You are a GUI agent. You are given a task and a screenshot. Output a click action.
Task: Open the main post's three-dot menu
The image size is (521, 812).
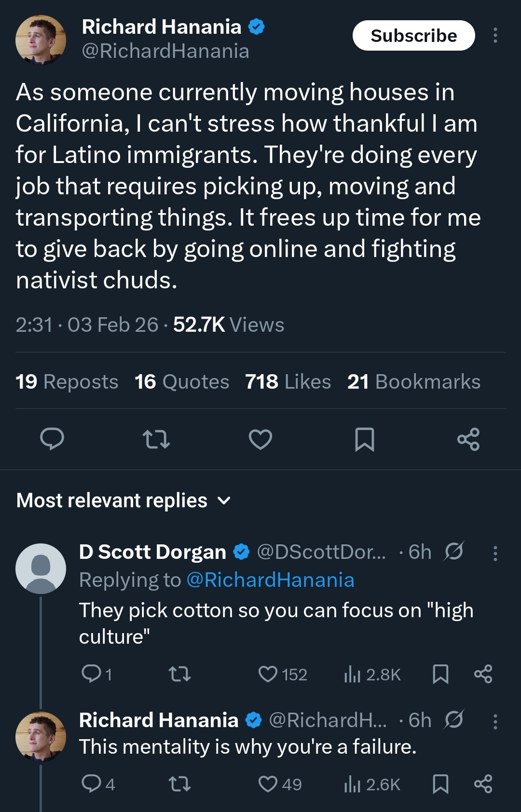495,36
